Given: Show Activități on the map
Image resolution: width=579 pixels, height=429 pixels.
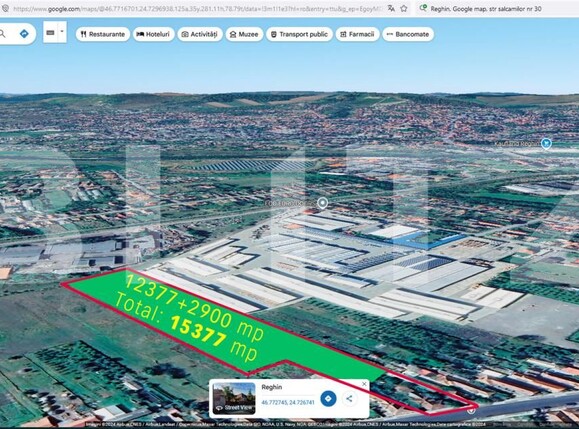Looking at the screenshot, I should (199, 34).
